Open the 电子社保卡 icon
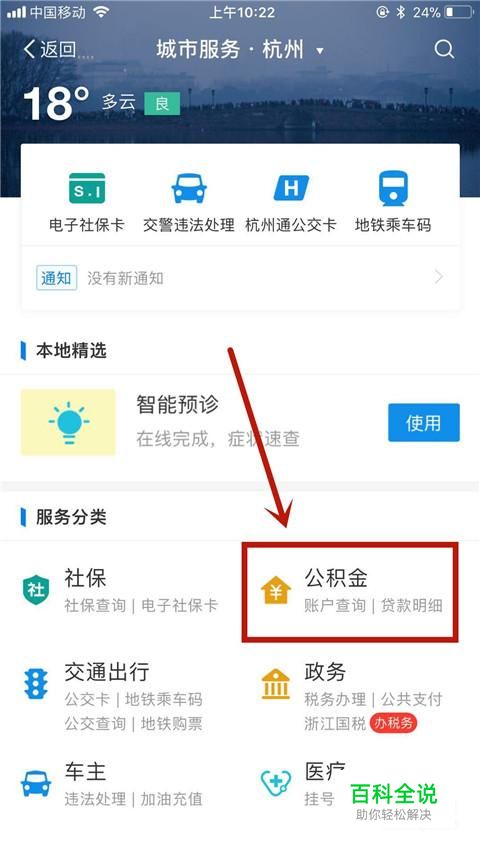Image resolution: width=480 pixels, height=853 pixels. (87, 188)
